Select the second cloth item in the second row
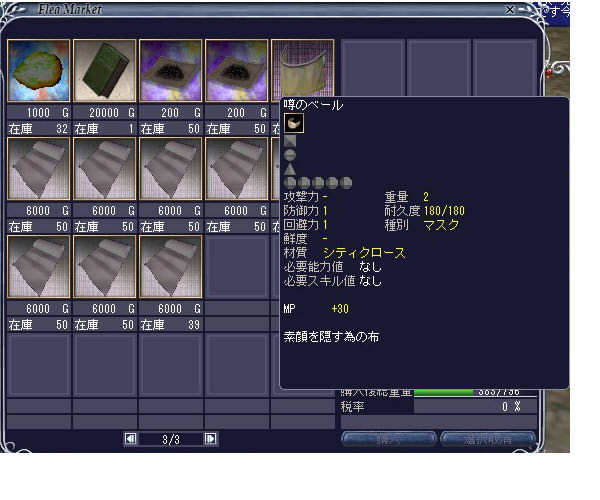The height and width of the screenshot is (500, 600). click(105, 169)
